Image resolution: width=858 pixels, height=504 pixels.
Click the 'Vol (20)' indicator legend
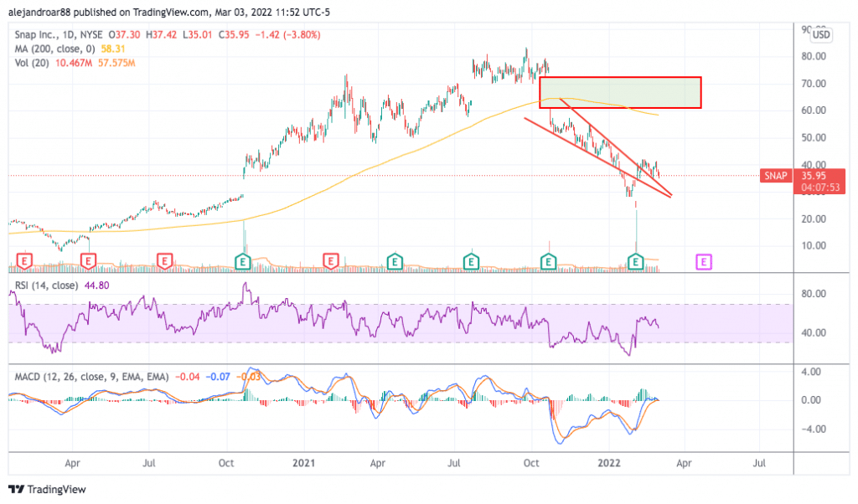(32, 63)
